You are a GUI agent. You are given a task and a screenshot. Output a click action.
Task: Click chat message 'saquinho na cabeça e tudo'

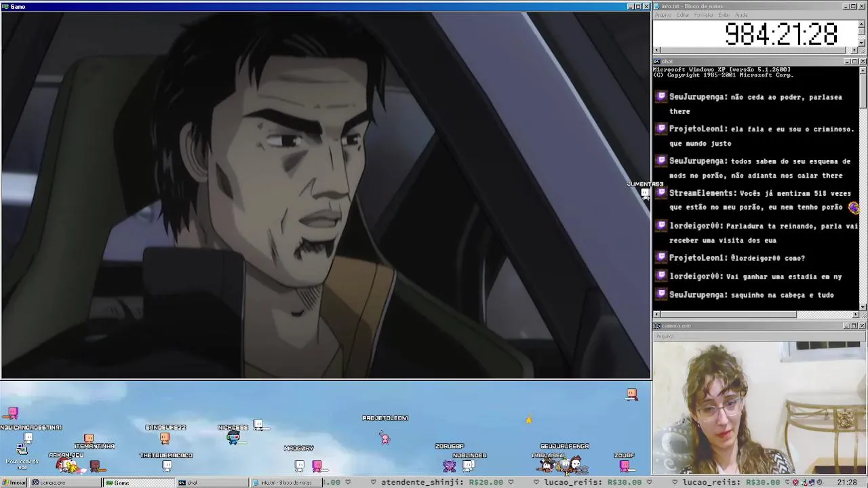coord(783,295)
